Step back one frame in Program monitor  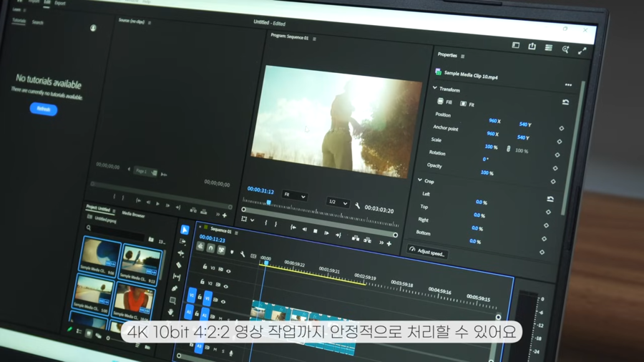pos(304,229)
